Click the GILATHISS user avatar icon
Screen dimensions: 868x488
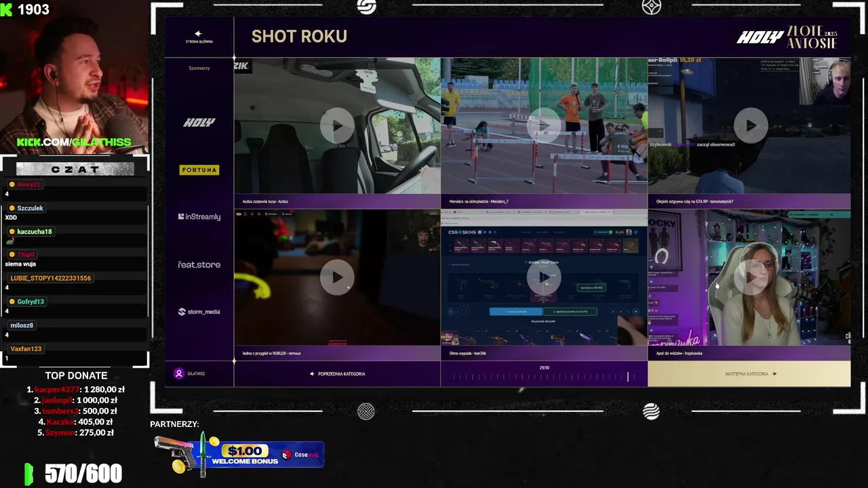click(x=179, y=373)
